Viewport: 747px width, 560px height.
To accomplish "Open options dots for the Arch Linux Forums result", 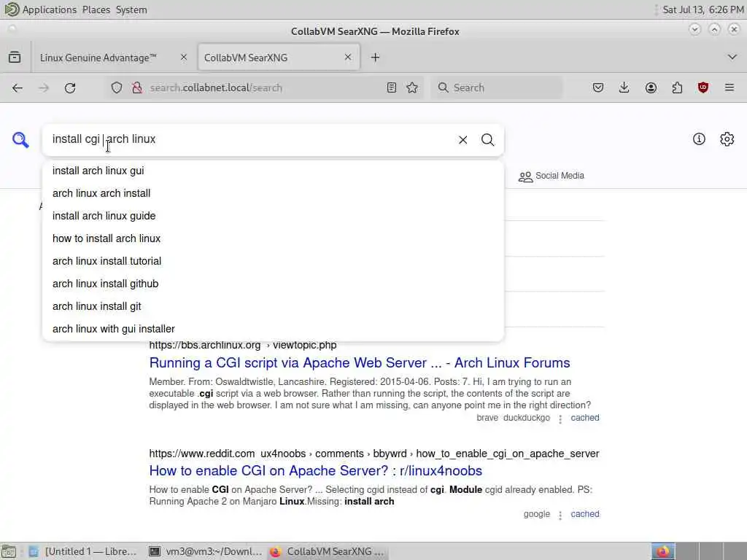I will pos(560,419).
